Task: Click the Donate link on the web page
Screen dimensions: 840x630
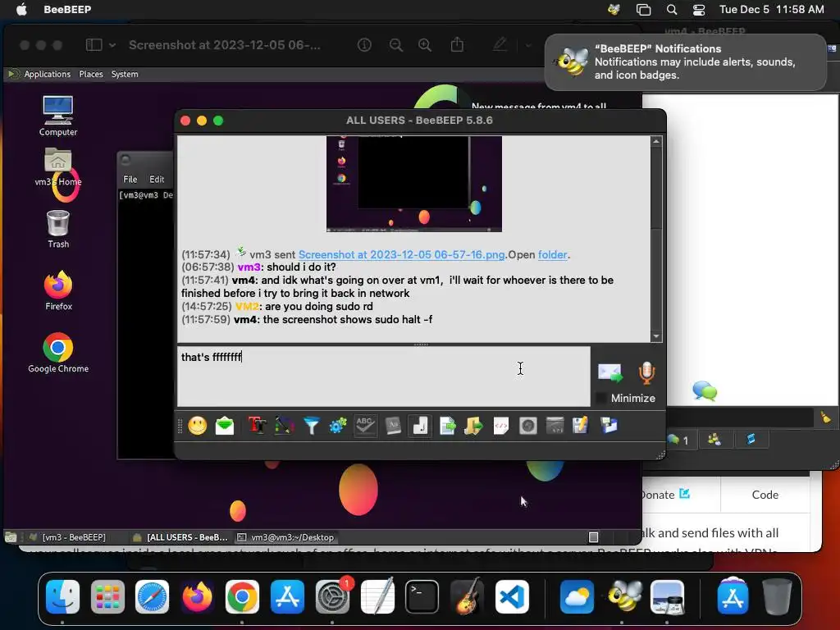Action: (x=664, y=495)
